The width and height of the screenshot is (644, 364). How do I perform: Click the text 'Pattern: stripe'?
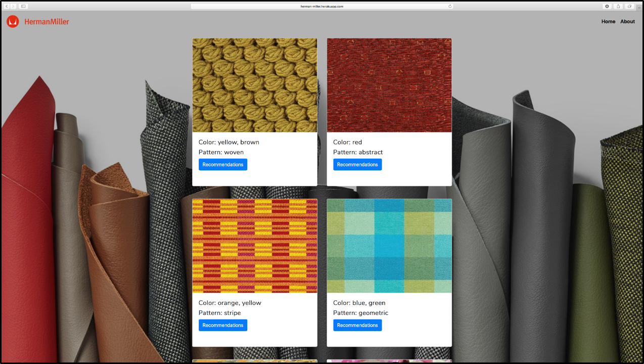220,313
